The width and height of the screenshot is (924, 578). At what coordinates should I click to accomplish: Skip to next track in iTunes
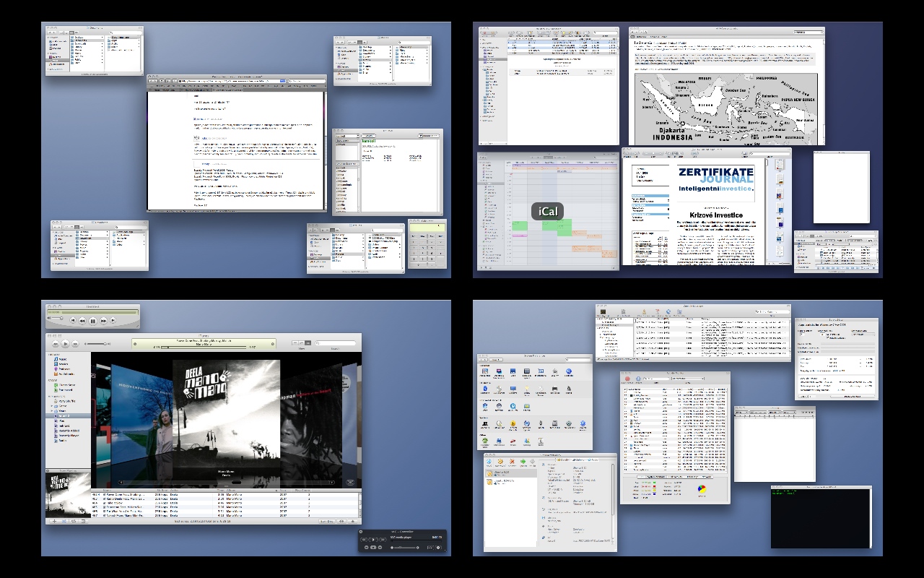tap(75, 344)
